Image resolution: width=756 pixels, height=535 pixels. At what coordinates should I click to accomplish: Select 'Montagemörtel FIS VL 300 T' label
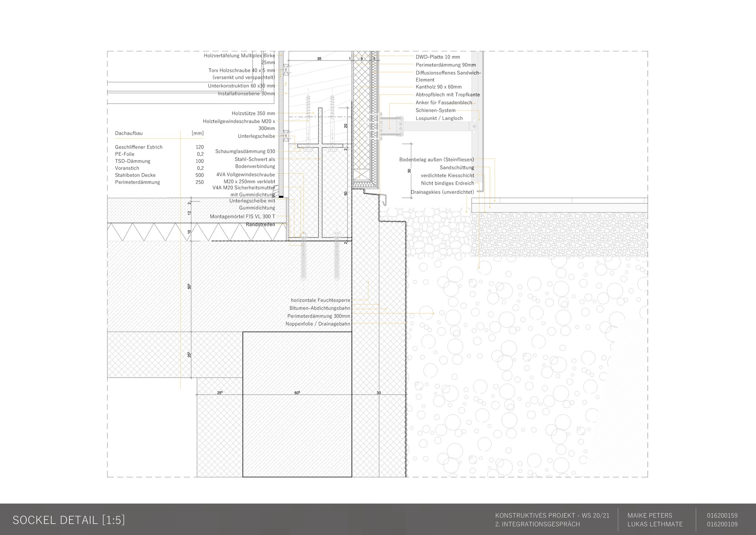pyautogui.click(x=242, y=217)
